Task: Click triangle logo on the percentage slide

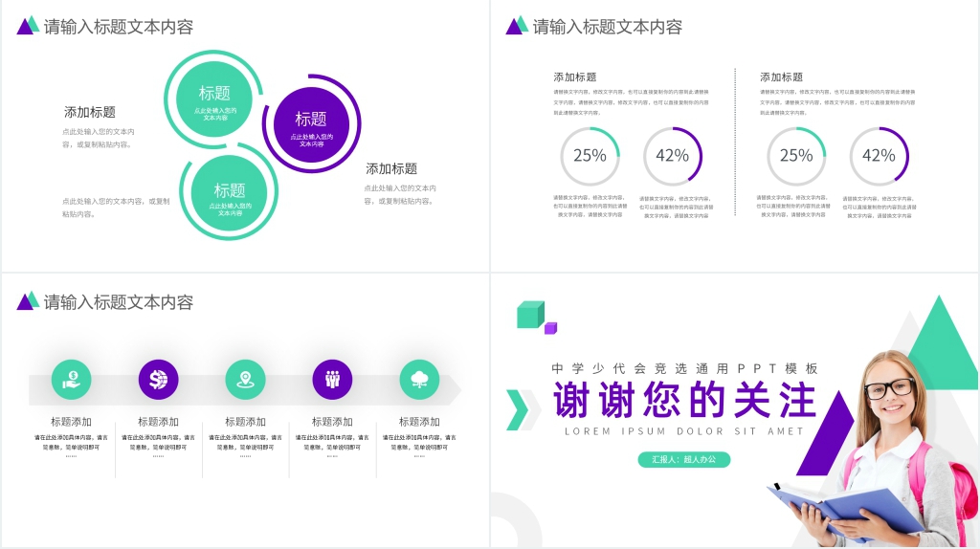Action: coord(516,26)
